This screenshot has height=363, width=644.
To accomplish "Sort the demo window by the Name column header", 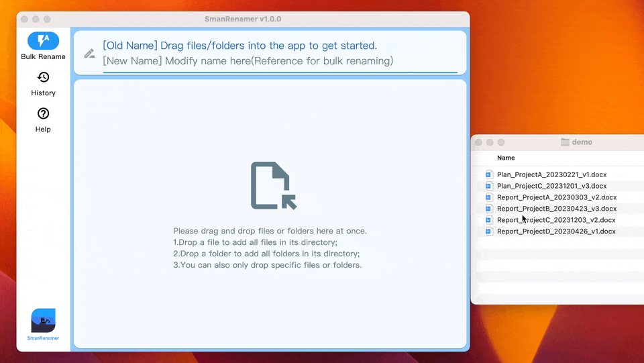I will click(x=506, y=158).
